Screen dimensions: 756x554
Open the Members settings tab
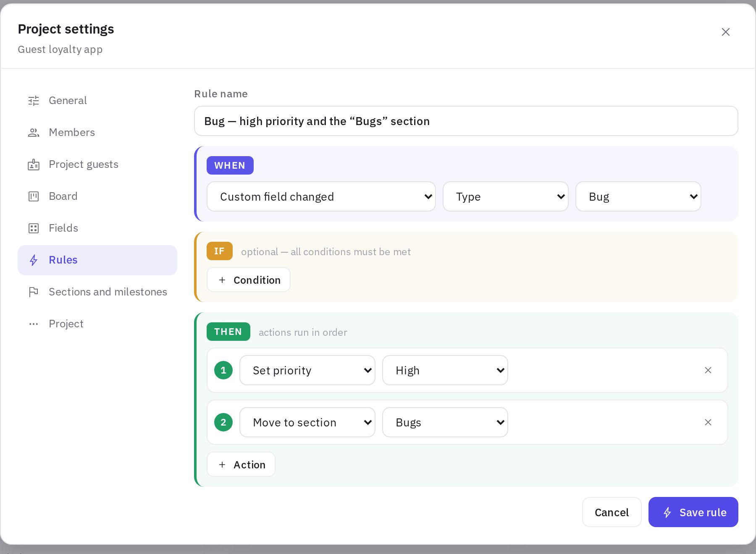tap(97, 133)
